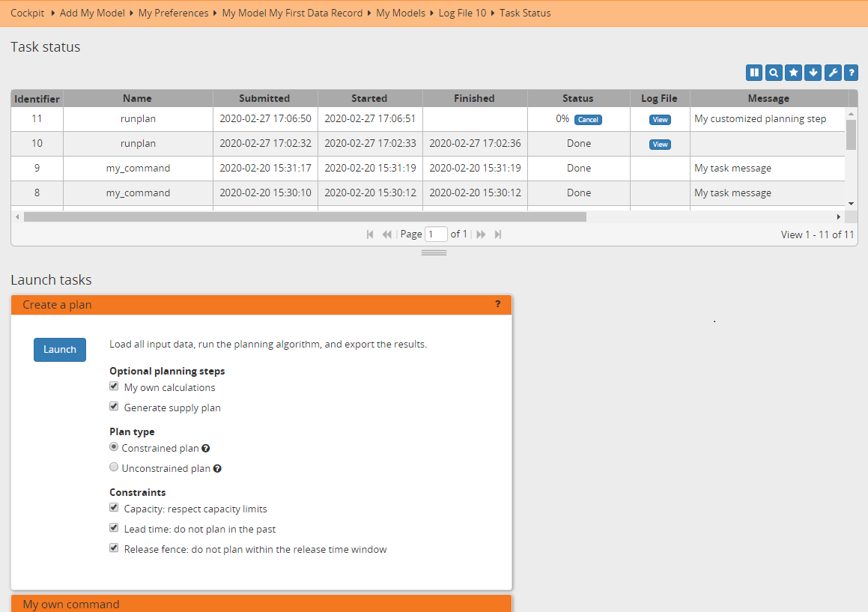Select the Unconstrained plan option
This screenshot has width=868, height=612.
(x=113, y=467)
